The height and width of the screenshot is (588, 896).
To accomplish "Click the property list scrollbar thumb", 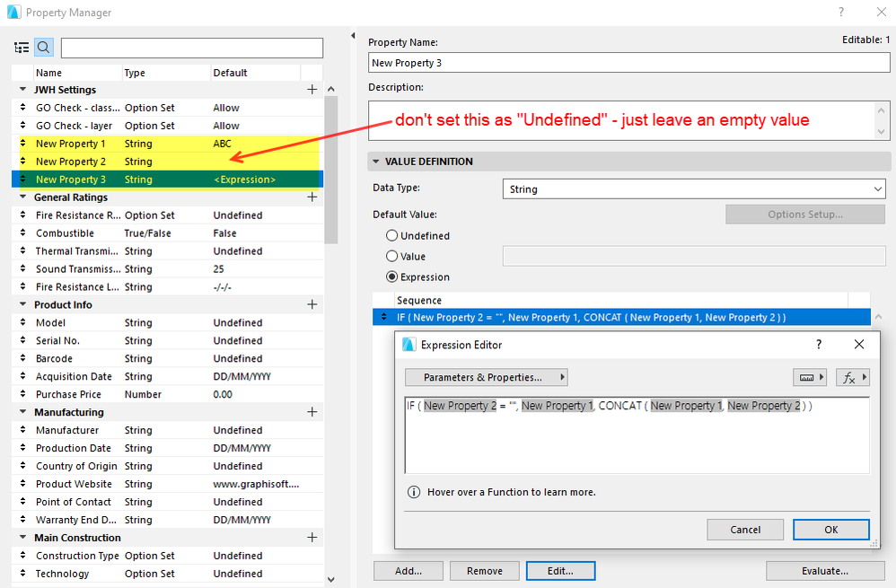I will (330, 171).
